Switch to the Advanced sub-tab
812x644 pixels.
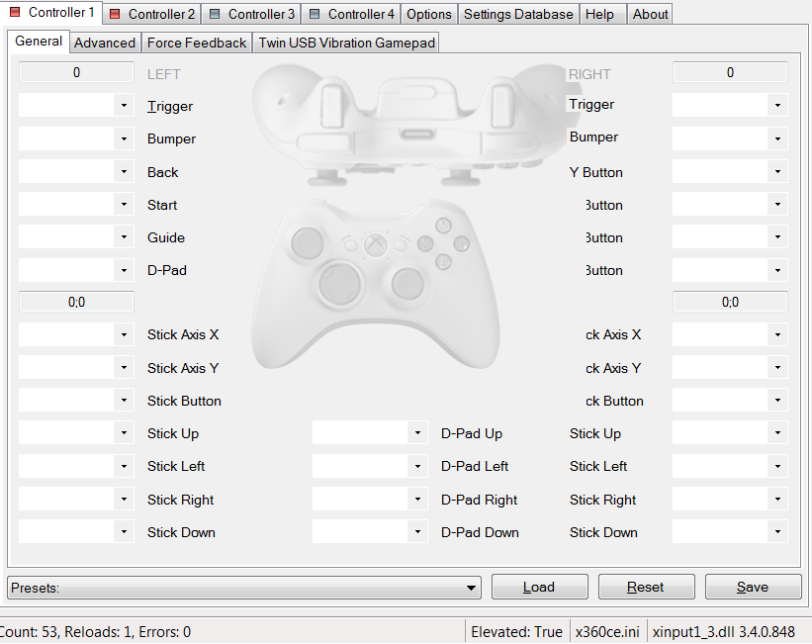tap(104, 43)
